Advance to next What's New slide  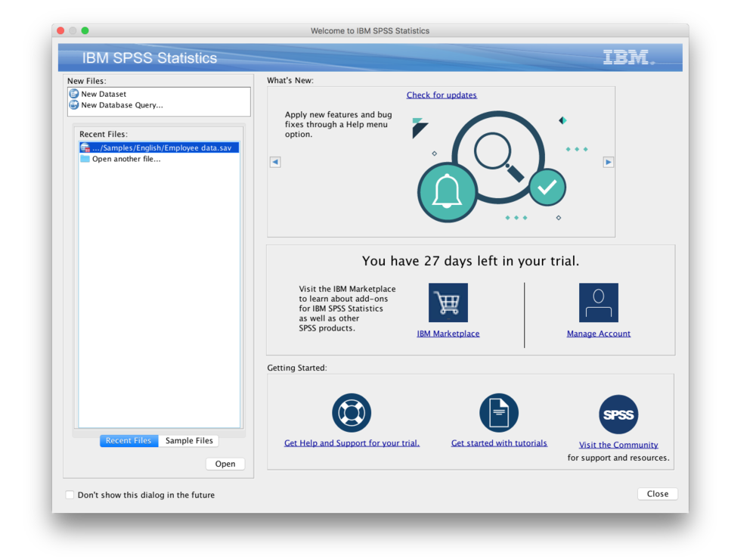(608, 162)
